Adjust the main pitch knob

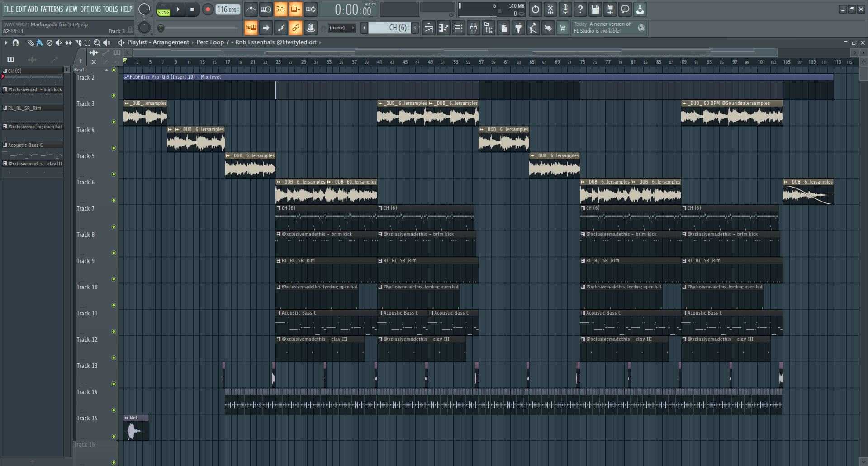point(144,28)
